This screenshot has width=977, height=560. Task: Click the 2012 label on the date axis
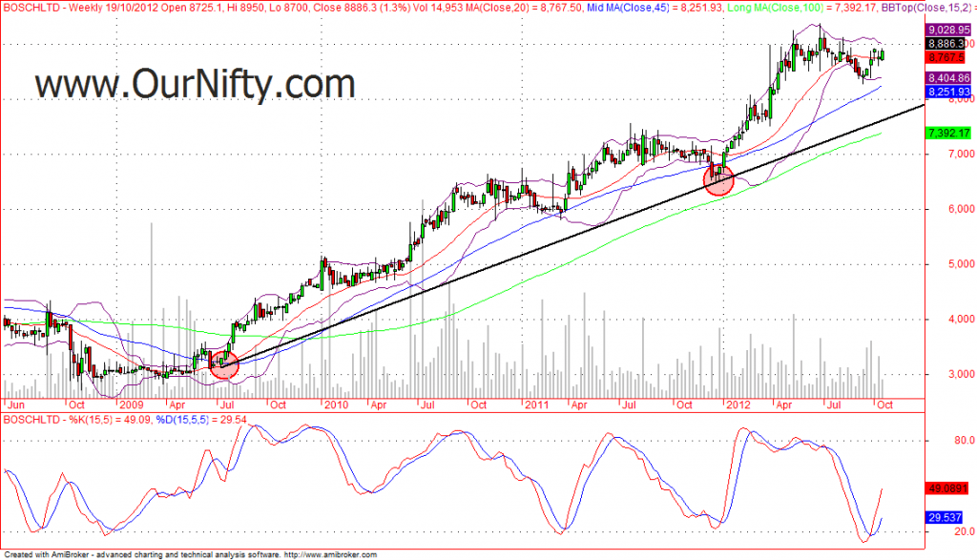pos(739,404)
